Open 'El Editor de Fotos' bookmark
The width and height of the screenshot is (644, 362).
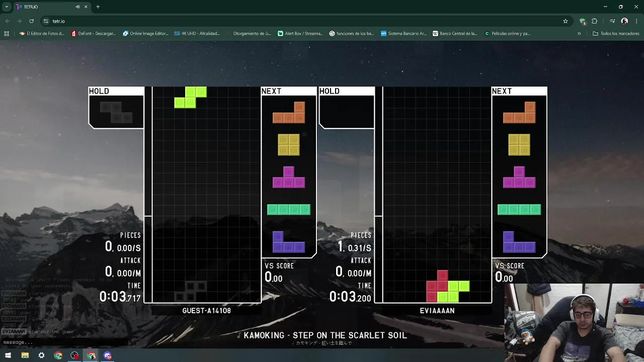[42, 34]
